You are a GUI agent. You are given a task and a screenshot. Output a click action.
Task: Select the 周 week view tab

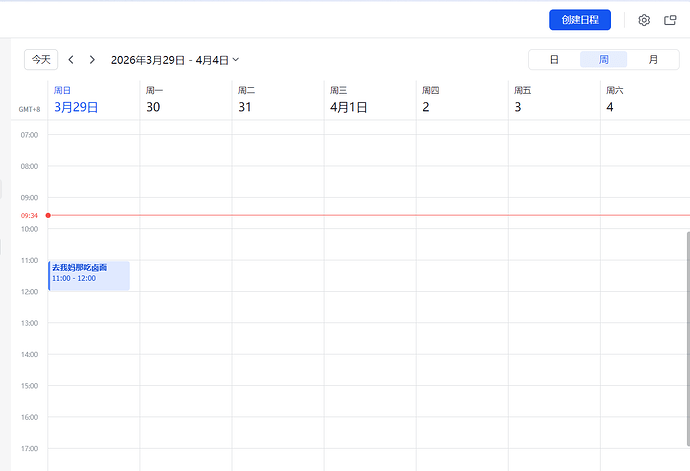click(604, 60)
